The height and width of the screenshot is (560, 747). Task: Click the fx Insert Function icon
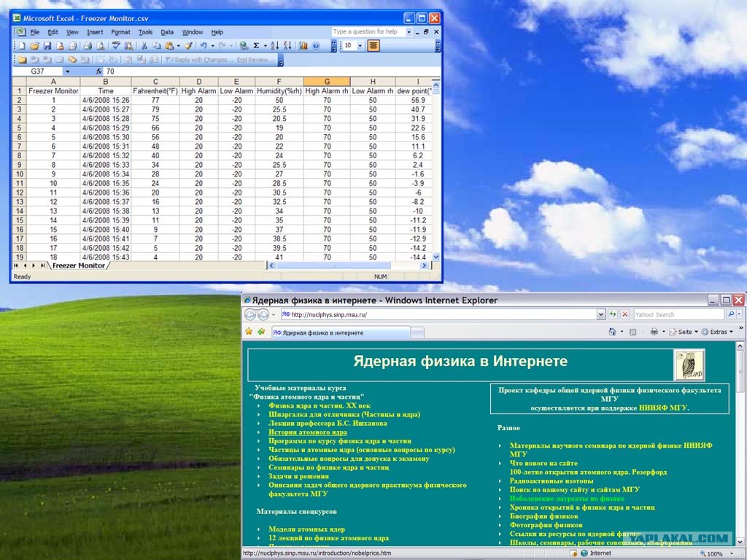click(98, 71)
